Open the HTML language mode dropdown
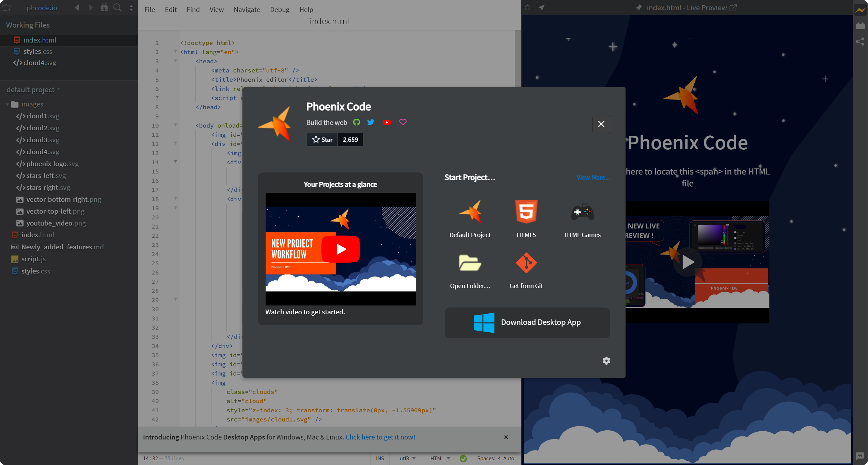The width and height of the screenshot is (868, 465). coord(440,458)
